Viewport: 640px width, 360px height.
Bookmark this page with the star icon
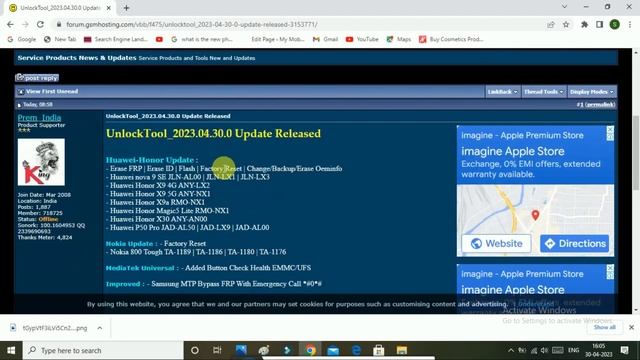coord(566,24)
